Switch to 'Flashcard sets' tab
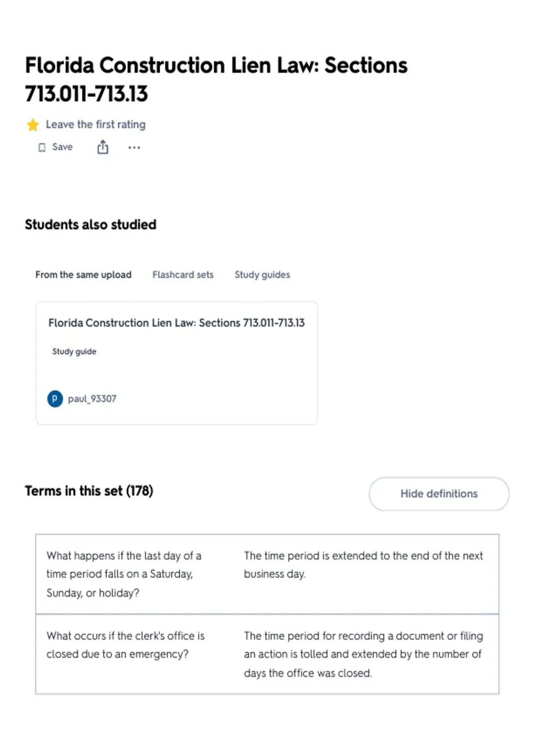Viewport: 534px width, 756px height. pyautogui.click(x=183, y=275)
